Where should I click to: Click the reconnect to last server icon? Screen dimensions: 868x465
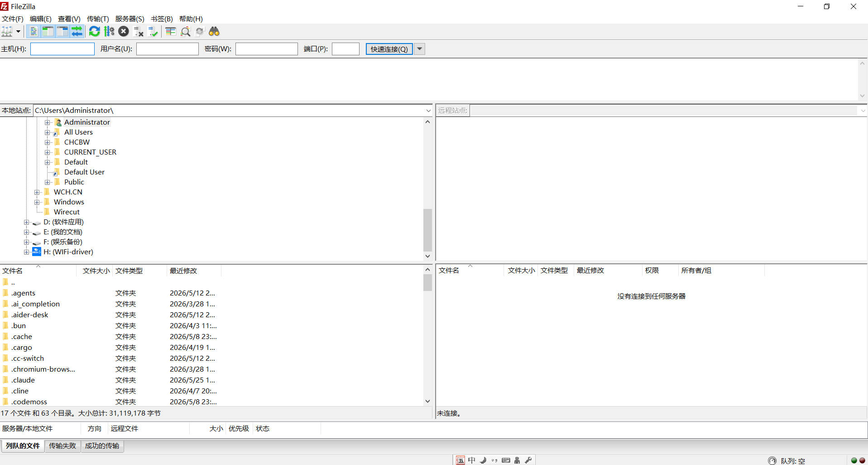(153, 31)
